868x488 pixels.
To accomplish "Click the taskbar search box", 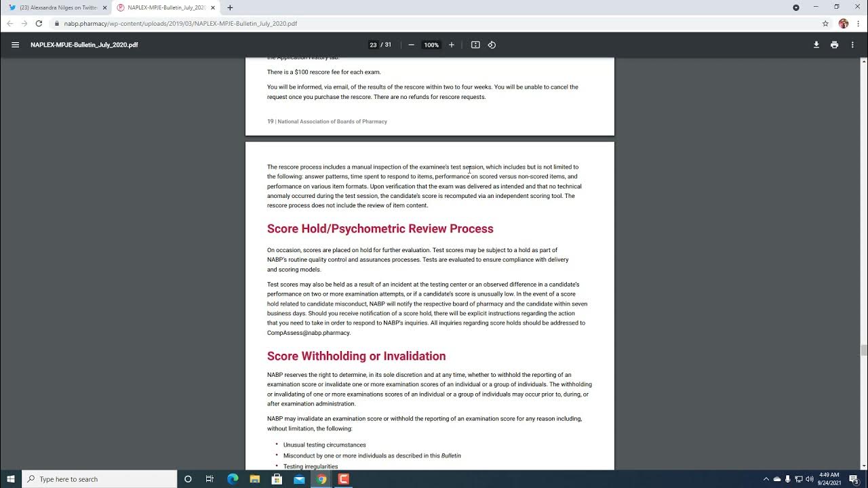I will (x=99, y=479).
